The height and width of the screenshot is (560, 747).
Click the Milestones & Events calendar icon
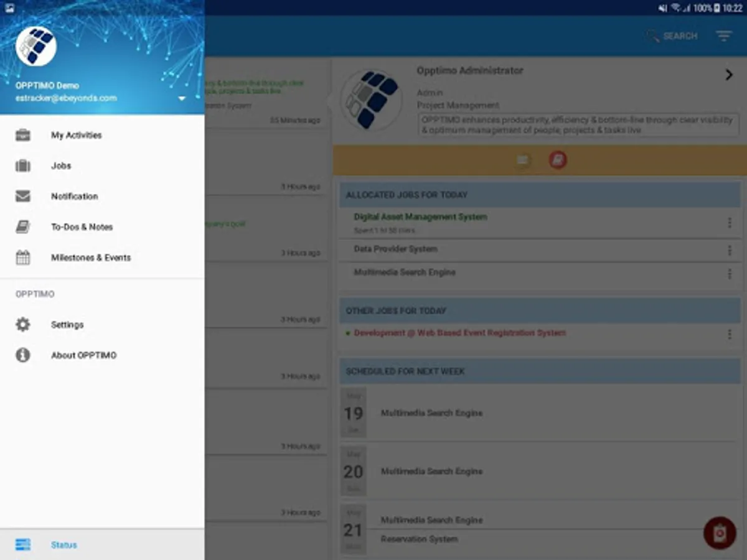[23, 257]
